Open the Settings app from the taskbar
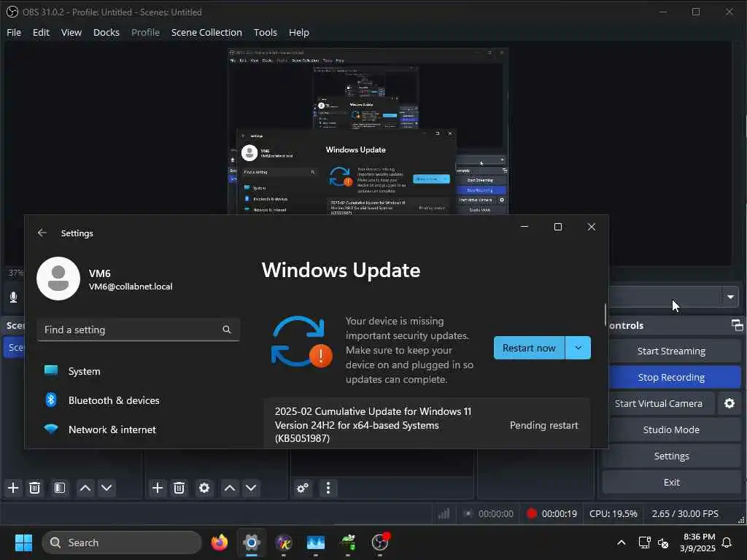 point(252,542)
